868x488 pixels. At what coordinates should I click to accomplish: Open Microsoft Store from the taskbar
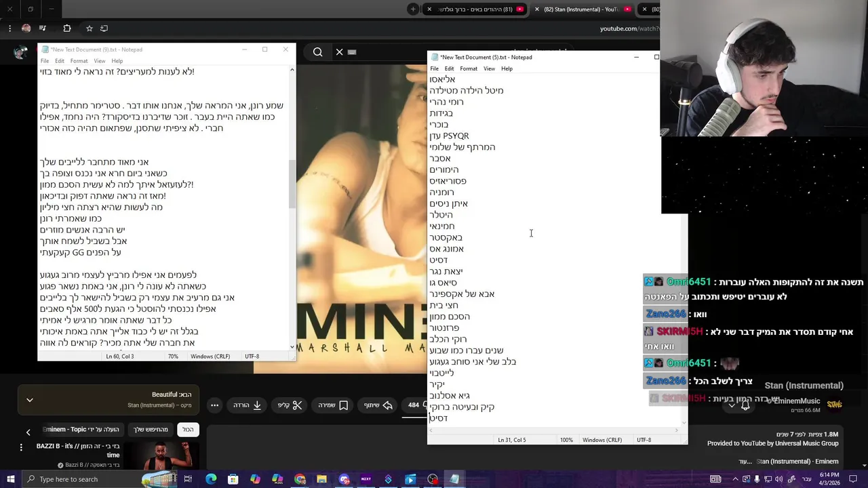(x=233, y=479)
